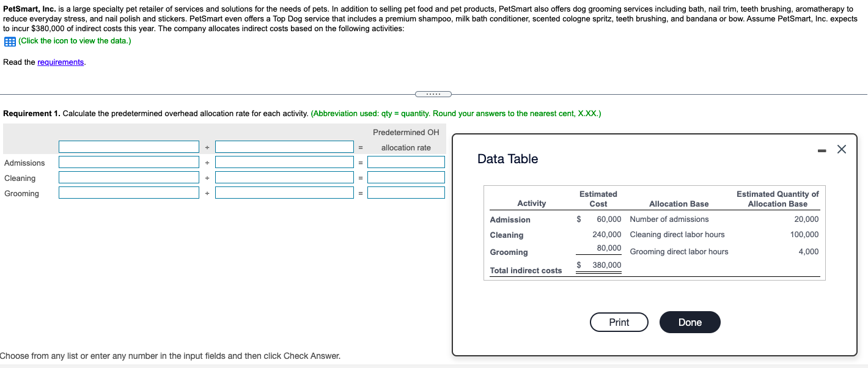
Task: Click the Admissions allocation rate result field
Action: (x=406, y=162)
